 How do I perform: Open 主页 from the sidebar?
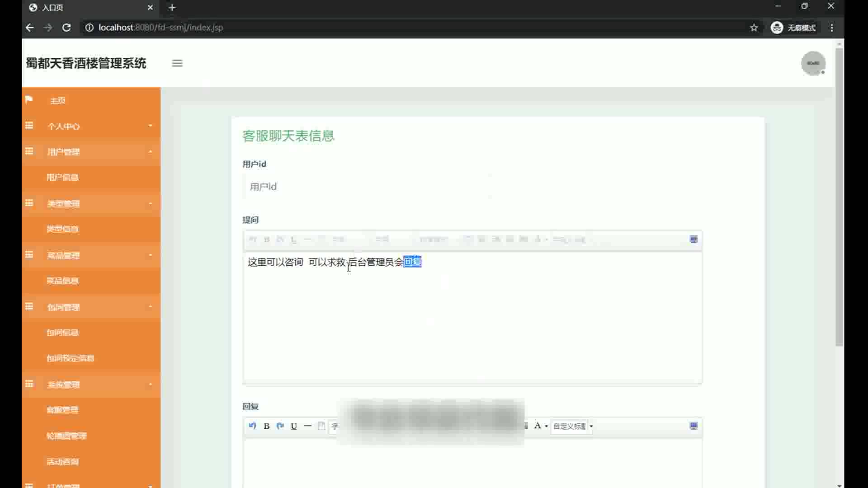[x=58, y=100]
